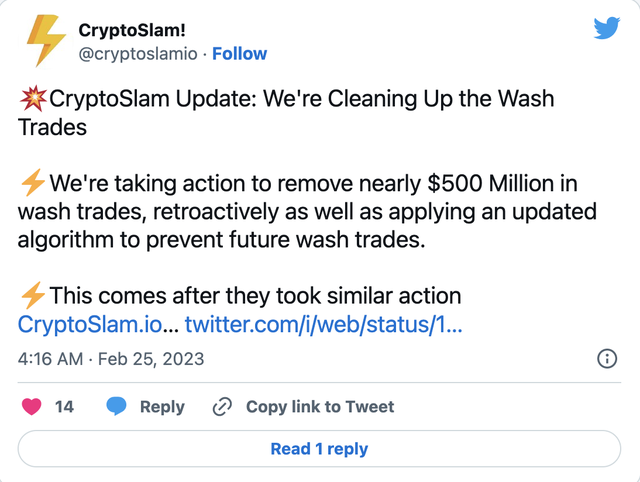Follow the @cryptoslamio account
This screenshot has width=640, height=482.
click(239, 53)
